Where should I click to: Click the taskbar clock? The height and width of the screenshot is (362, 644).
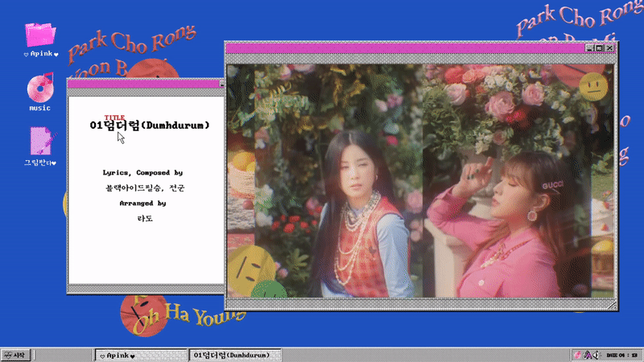point(621,355)
